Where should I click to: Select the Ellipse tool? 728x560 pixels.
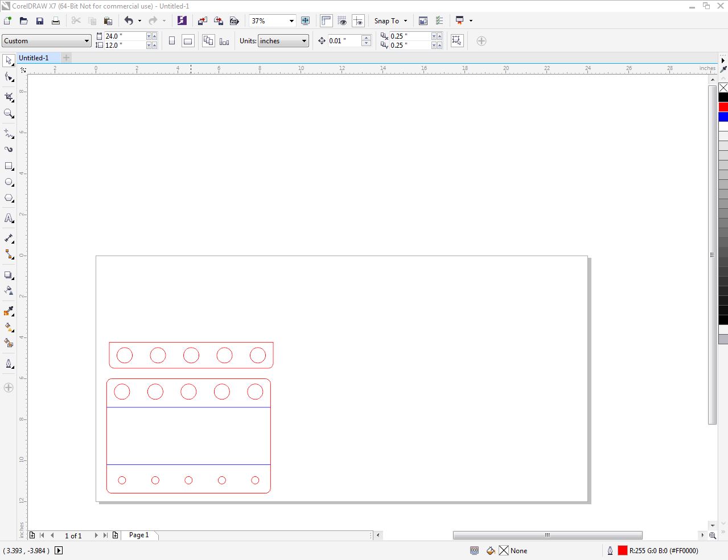tap(9, 182)
